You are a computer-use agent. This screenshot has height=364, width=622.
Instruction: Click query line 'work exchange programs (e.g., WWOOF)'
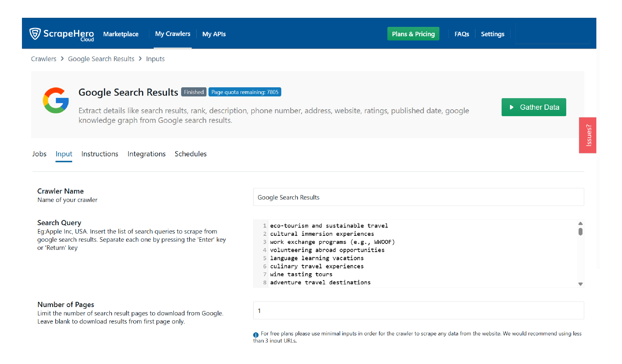[x=332, y=242]
